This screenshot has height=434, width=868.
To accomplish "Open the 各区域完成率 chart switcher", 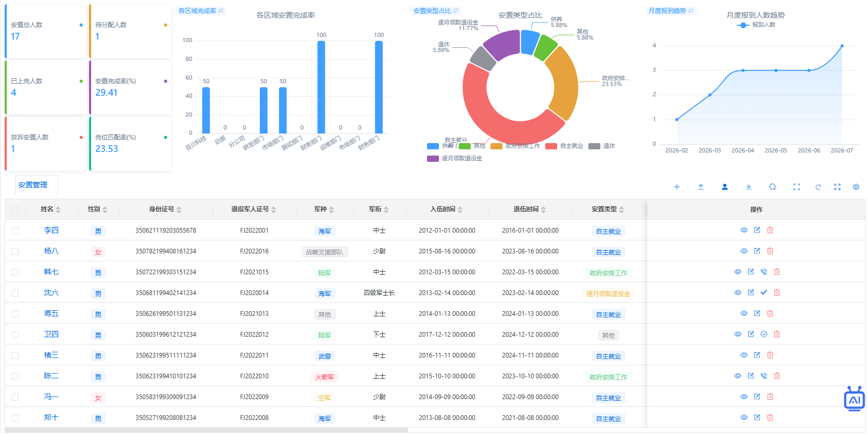I will [x=200, y=10].
